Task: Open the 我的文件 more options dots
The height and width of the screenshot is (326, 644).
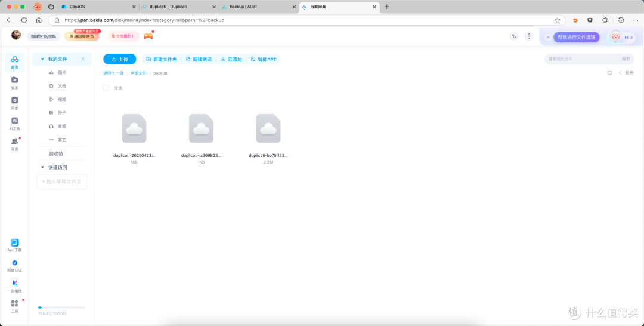Action: [x=83, y=59]
